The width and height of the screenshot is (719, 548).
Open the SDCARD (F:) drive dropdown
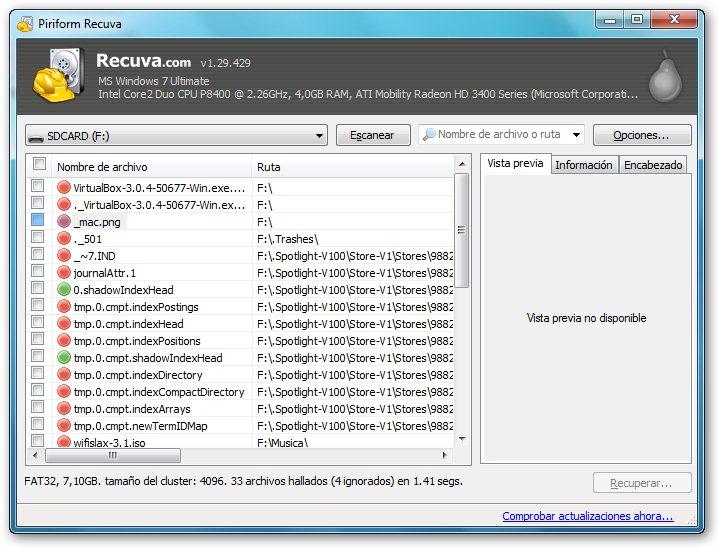click(177, 136)
